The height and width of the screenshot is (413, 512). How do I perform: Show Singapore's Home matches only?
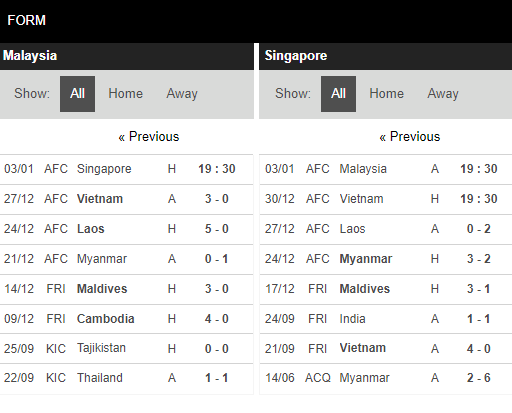pyautogui.click(x=386, y=94)
